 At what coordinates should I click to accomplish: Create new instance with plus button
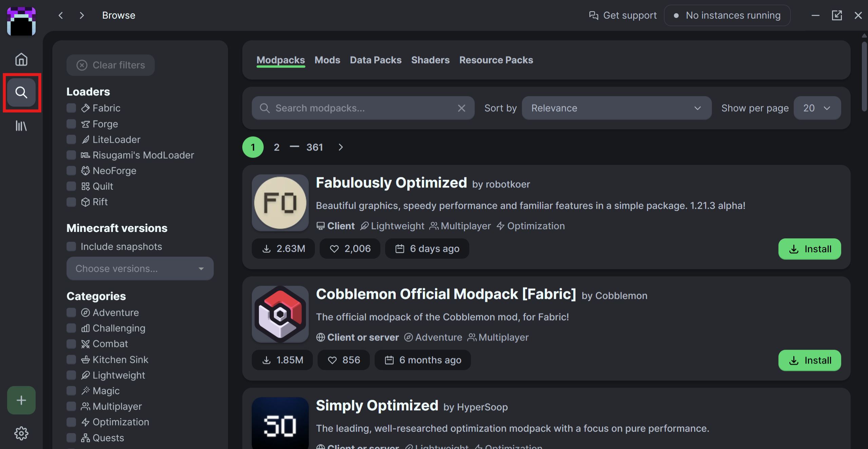21,400
